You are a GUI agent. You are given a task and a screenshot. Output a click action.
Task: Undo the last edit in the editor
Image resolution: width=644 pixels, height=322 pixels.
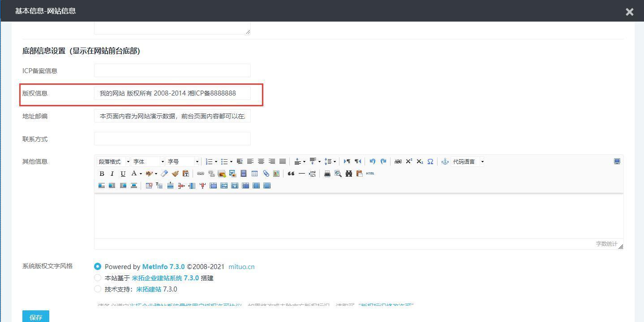[372, 161]
